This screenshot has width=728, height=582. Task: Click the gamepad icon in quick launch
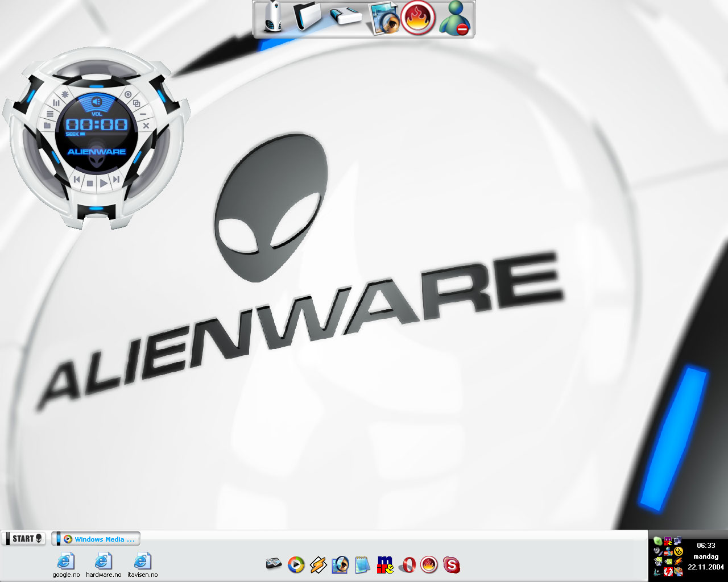coord(274,564)
